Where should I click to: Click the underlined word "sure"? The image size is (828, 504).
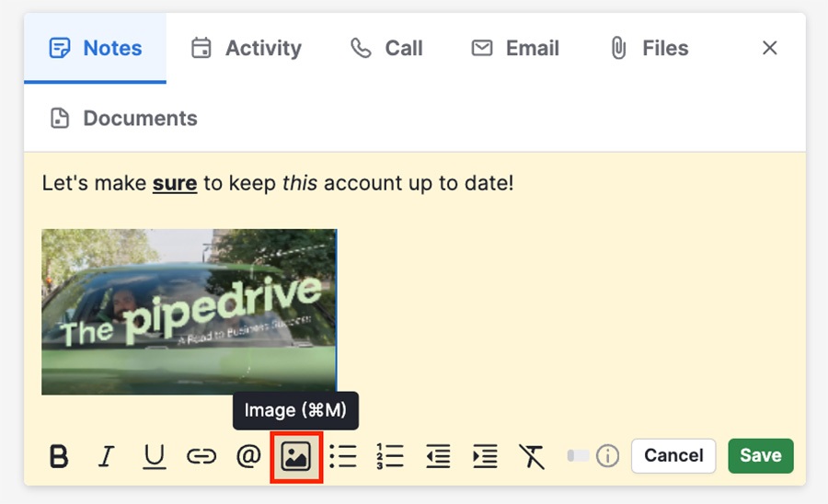click(175, 183)
